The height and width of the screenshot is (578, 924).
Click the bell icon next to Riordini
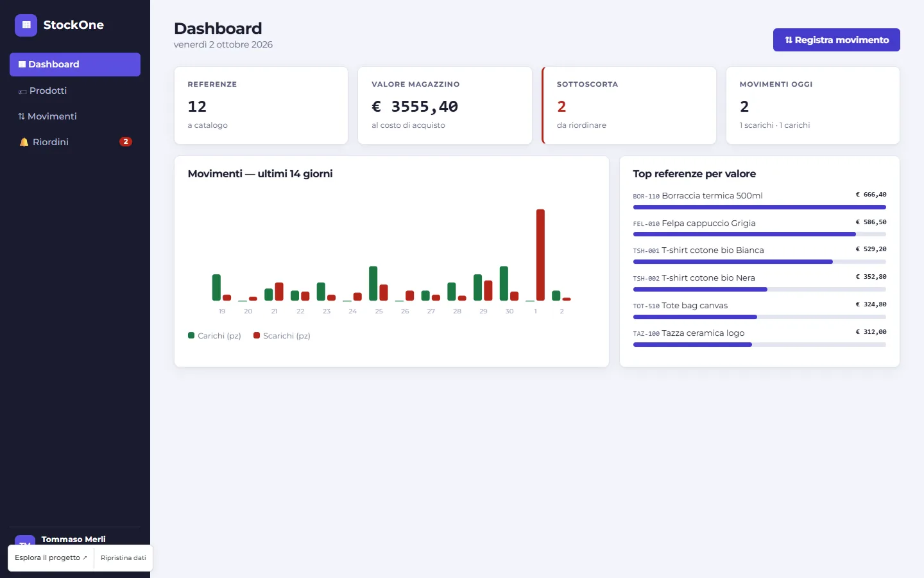(x=24, y=142)
